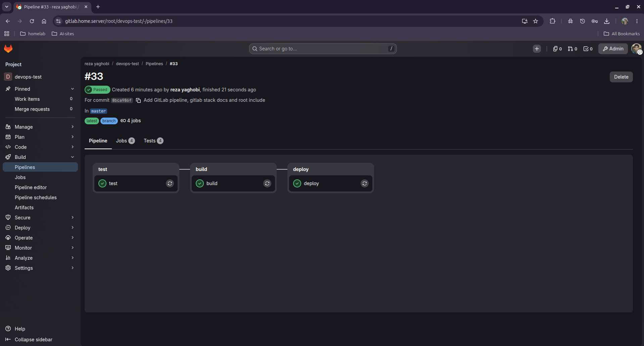Open the homelab bookmarks folder

click(33, 34)
